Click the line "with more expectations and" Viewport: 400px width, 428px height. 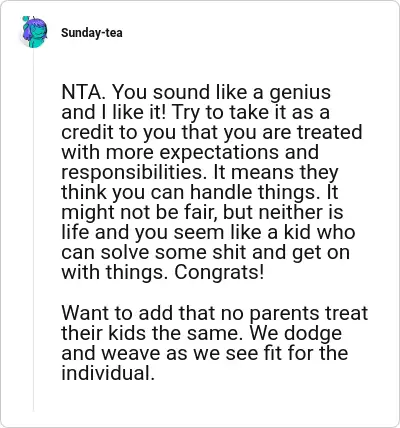(190, 152)
